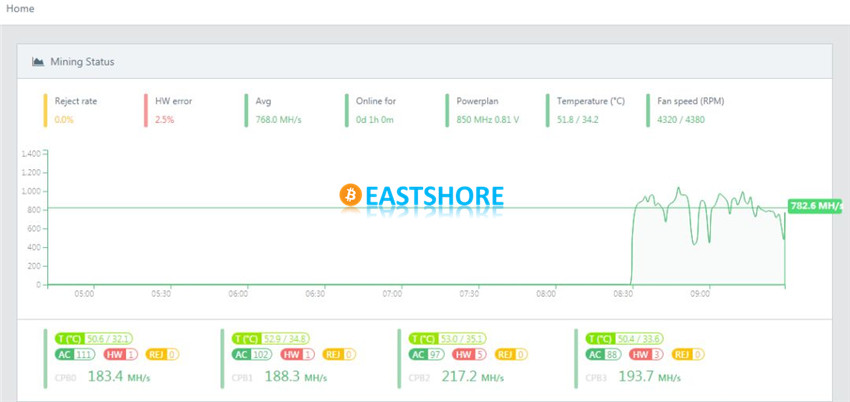Viewport: 850px width, 402px height.
Task: Click the CPB2 REJ badge
Action: coord(511,354)
